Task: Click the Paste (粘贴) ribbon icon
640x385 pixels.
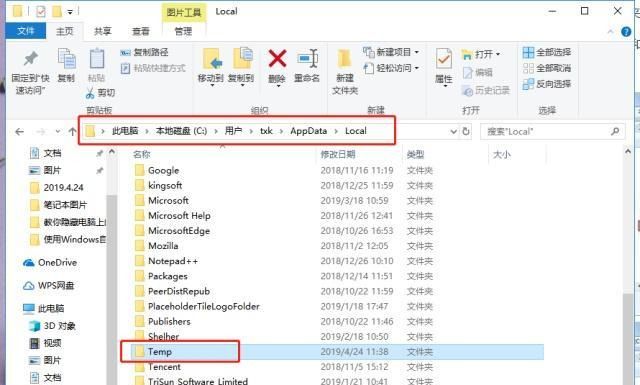Action: (97, 59)
